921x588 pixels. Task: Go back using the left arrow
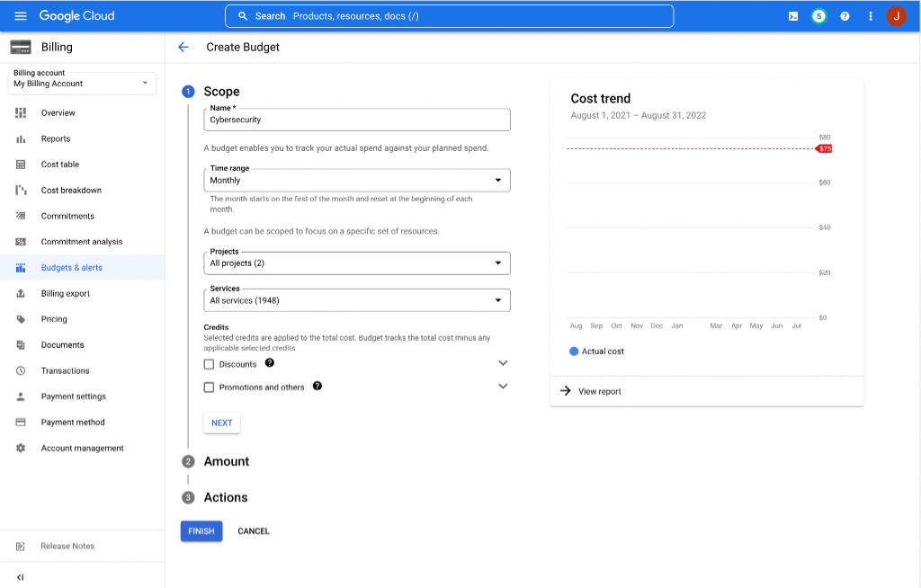pos(183,47)
